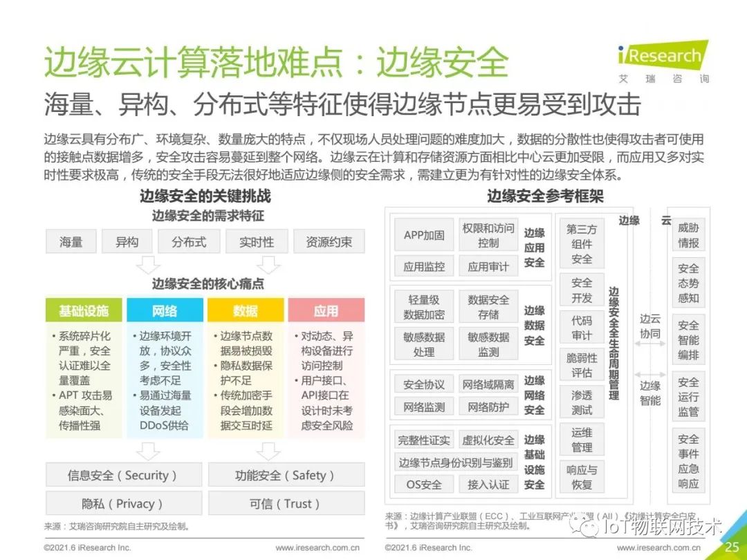Image resolution: width=747 pixels, height=560 pixels.
Task: Click the 边缘安全参考框架 heading
Action: tap(545, 196)
